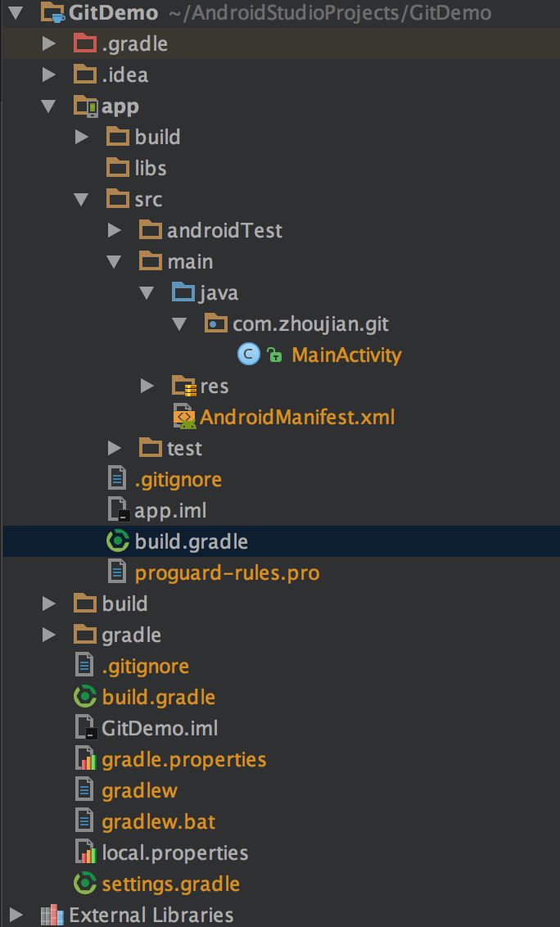Click the MainActivity class icon

point(248,355)
